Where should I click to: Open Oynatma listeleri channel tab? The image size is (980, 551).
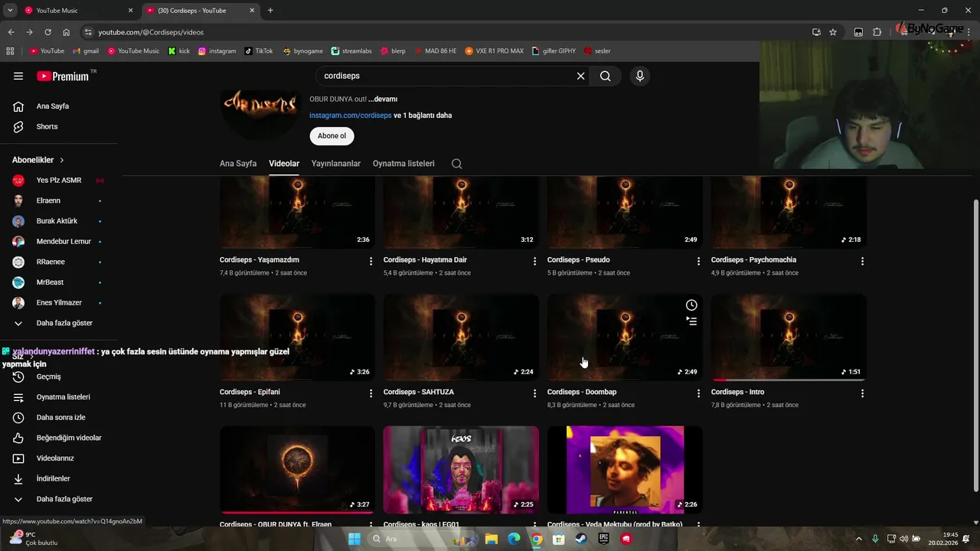click(403, 164)
